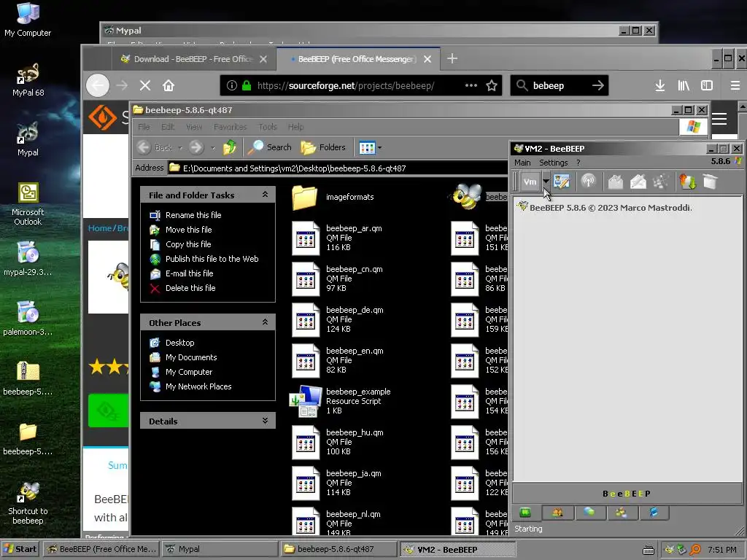This screenshot has height=560, width=747.
Task: Click the bebeep browser search field
Action: click(x=559, y=85)
